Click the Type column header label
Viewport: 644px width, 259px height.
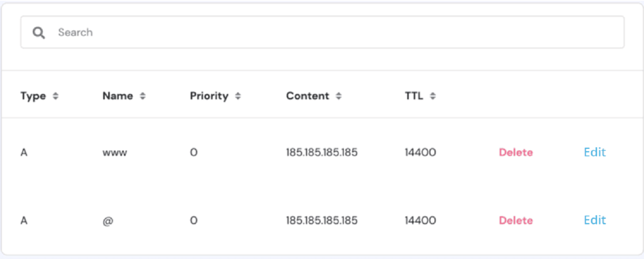pyautogui.click(x=33, y=96)
